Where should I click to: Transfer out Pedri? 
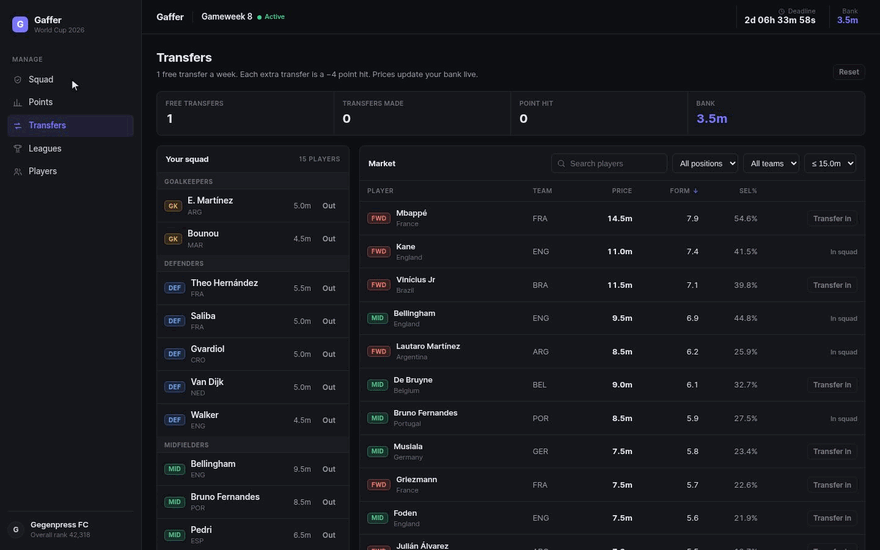[x=329, y=535]
